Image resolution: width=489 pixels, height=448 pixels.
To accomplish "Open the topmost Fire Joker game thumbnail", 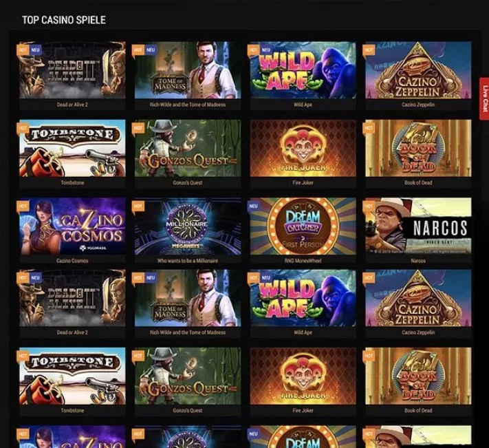I will coord(303,148).
